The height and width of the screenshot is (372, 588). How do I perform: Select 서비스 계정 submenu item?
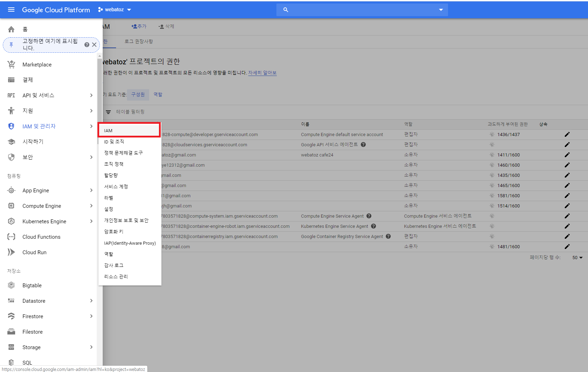[129, 187]
